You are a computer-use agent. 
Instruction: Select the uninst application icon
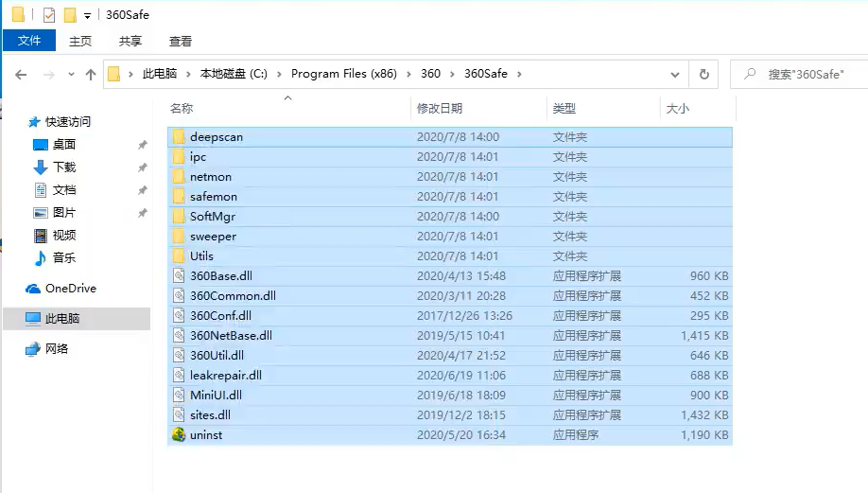(x=179, y=435)
